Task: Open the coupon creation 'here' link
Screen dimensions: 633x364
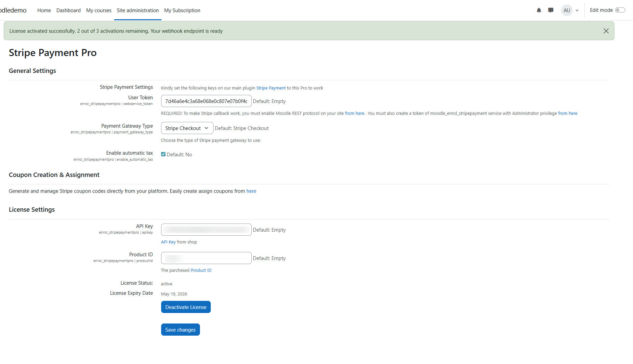Action: (251, 191)
